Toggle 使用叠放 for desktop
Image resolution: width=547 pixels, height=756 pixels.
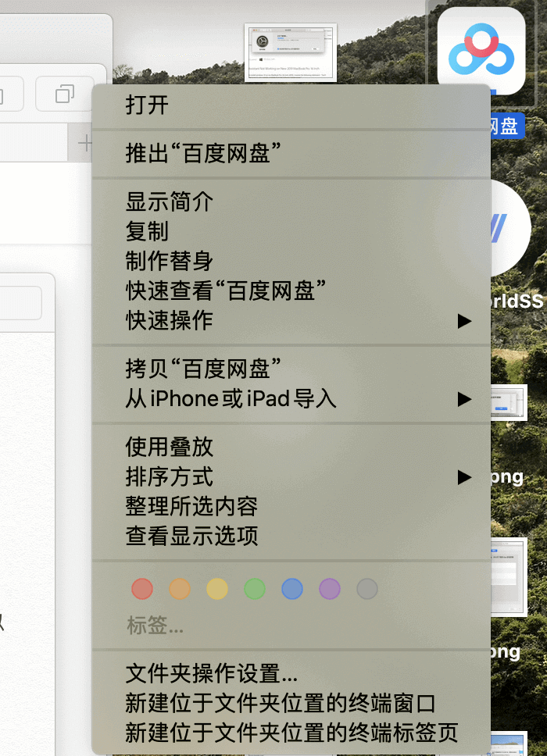coord(170,447)
